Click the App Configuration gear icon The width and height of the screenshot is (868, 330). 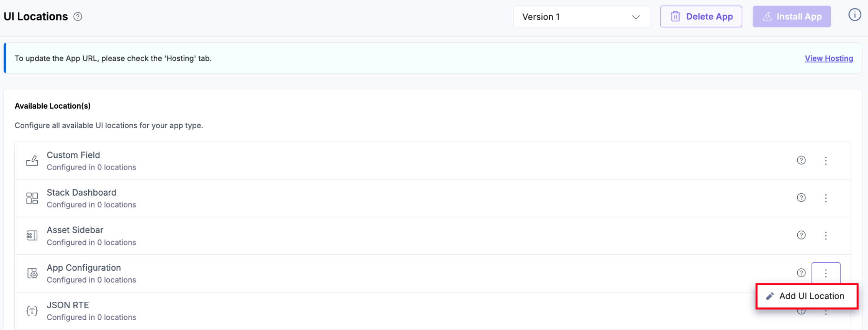click(33, 273)
